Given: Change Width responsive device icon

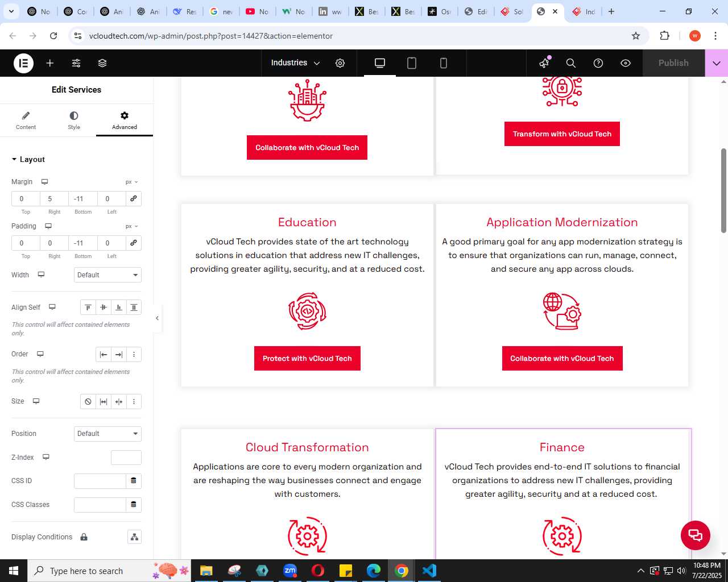Looking at the screenshot, I should pyautogui.click(x=41, y=275).
